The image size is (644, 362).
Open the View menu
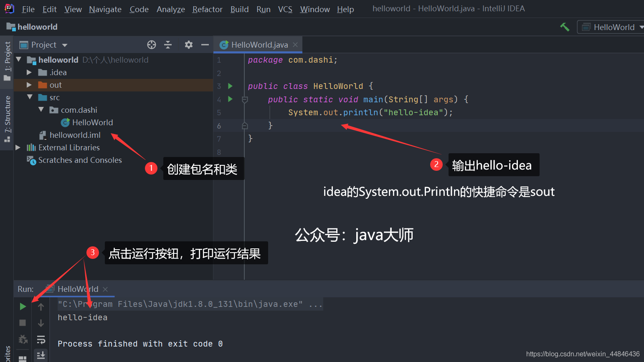click(73, 9)
